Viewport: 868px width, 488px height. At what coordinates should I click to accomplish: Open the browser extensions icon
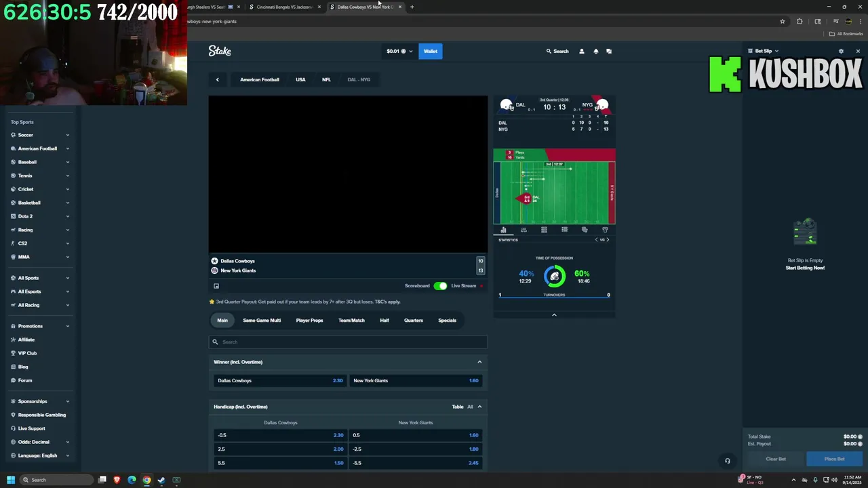click(x=800, y=21)
